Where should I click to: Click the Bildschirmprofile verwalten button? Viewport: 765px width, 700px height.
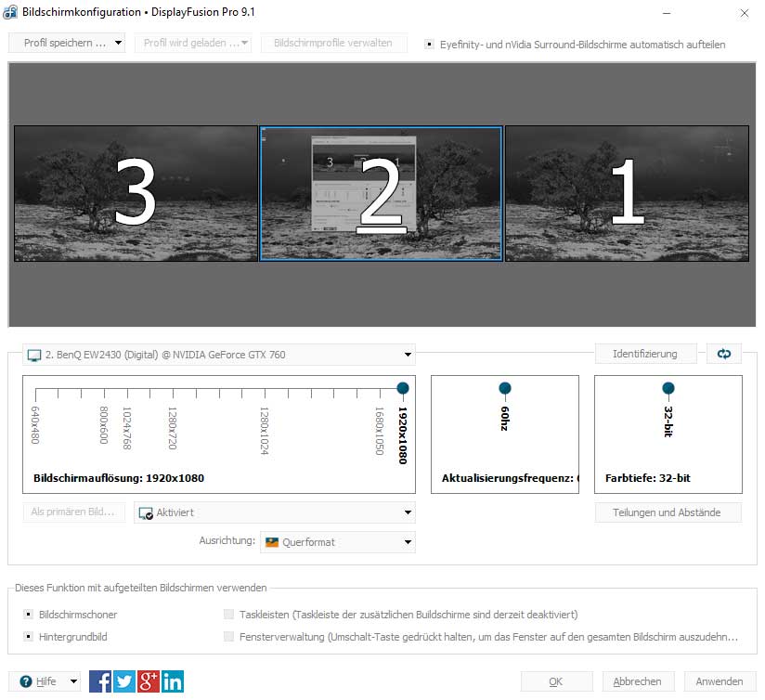pyautogui.click(x=333, y=43)
